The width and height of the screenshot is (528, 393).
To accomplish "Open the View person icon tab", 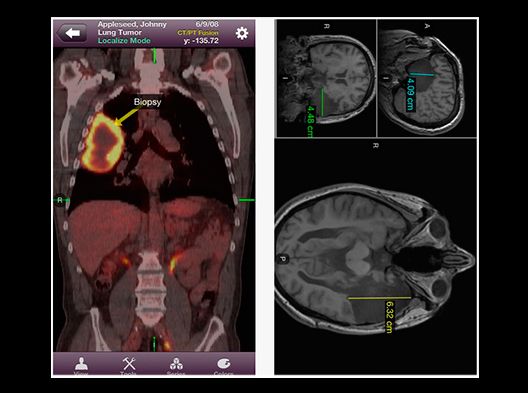I will tap(81, 366).
